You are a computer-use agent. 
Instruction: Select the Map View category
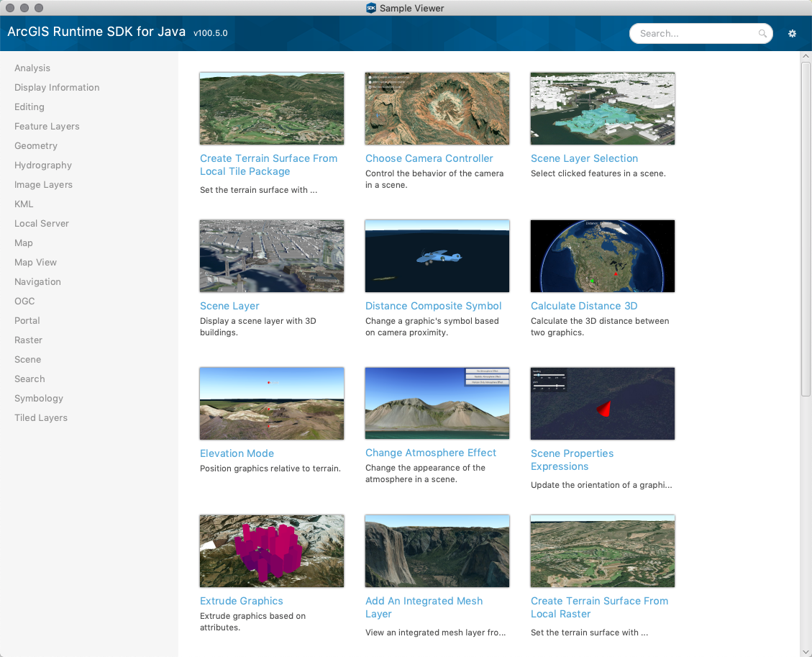click(x=36, y=262)
